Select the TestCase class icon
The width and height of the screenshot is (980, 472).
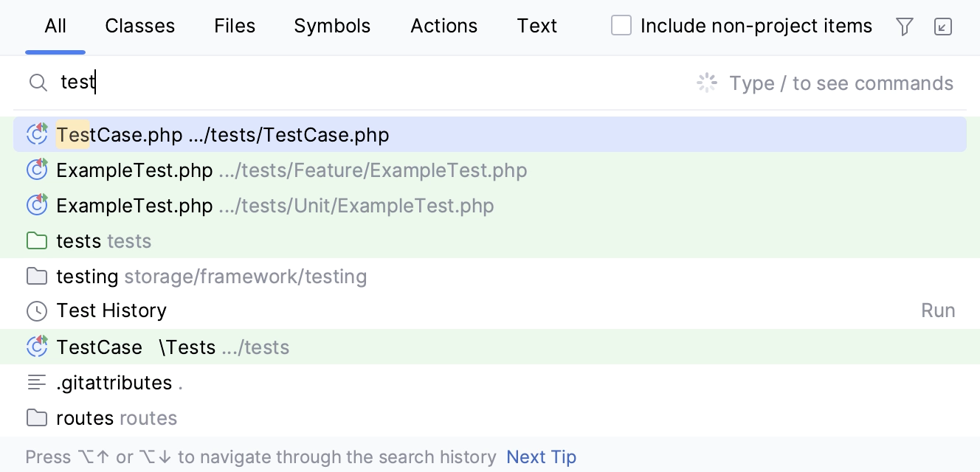37,347
